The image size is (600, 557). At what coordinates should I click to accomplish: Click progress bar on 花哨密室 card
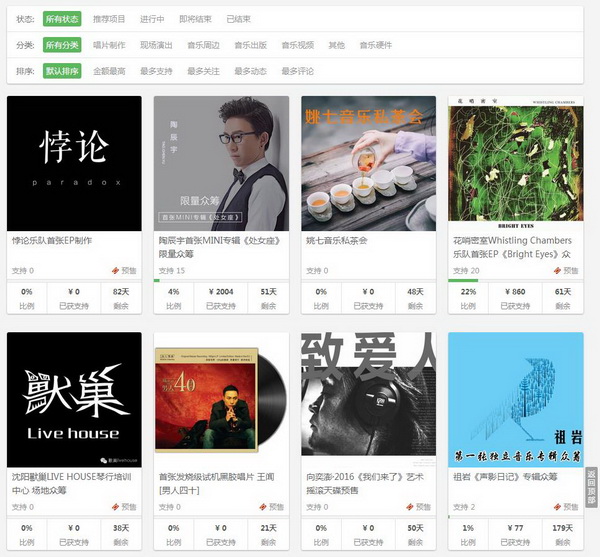click(x=515, y=280)
